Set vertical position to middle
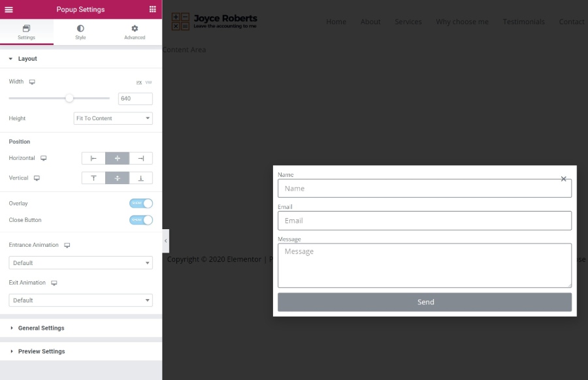 117,178
